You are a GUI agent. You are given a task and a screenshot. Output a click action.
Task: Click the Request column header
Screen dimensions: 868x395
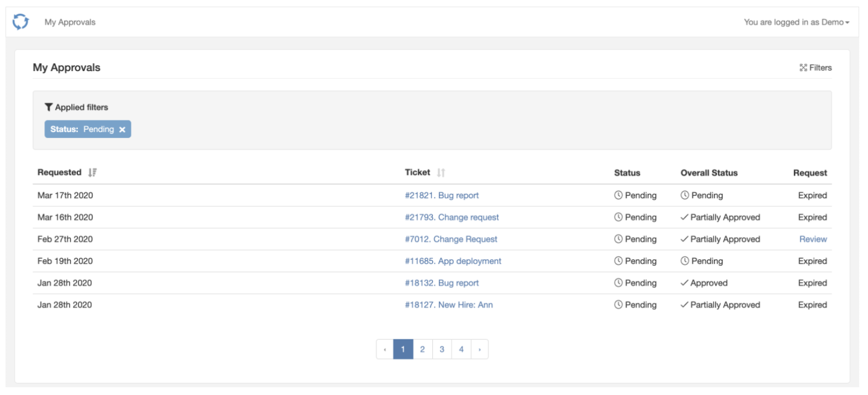pos(810,173)
